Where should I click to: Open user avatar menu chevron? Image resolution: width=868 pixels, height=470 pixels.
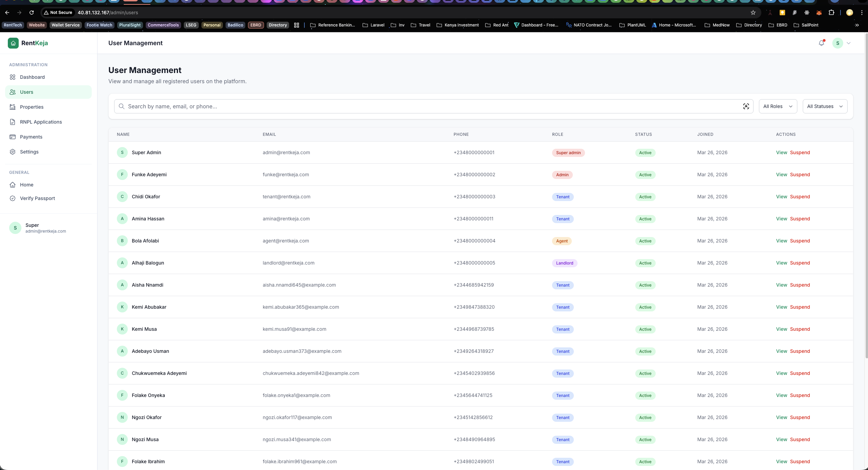849,43
